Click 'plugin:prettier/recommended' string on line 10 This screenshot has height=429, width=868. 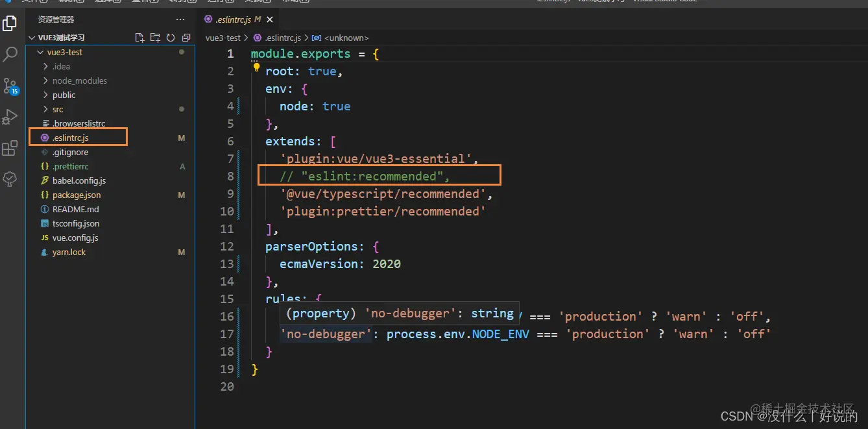[x=382, y=212]
